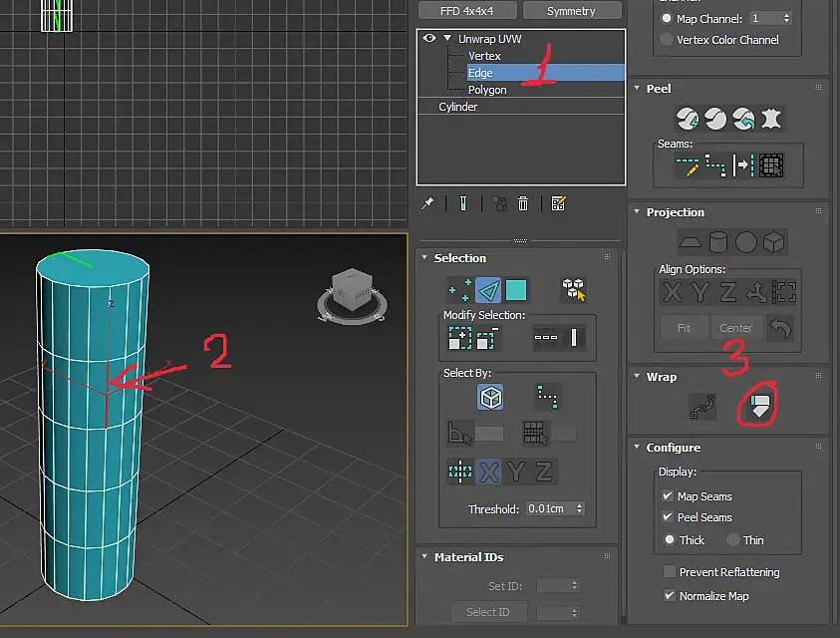
Task: Click the Grow selection icon
Action: [x=459, y=338]
